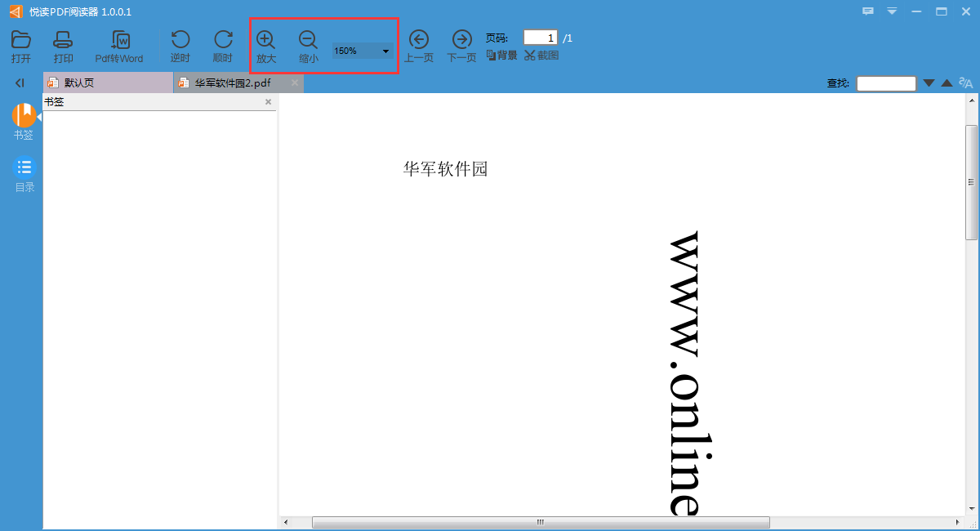
Task: Close the 书签 bookmark panel
Action: click(268, 102)
